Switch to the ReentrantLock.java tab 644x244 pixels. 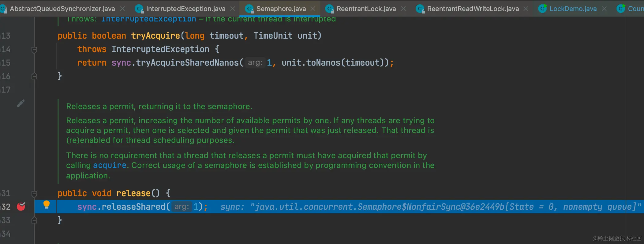tap(366, 9)
